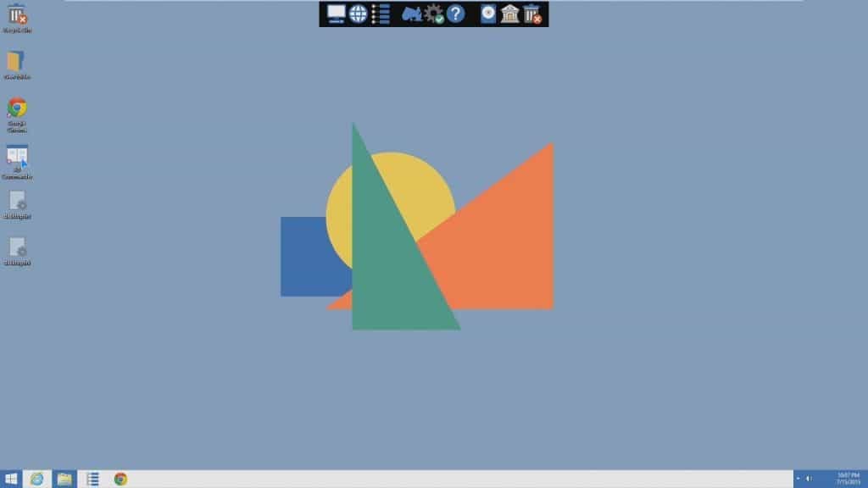Open the bank building icon in the dock
Image resolution: width=868 pixels, height=488 pixels.
509,14
